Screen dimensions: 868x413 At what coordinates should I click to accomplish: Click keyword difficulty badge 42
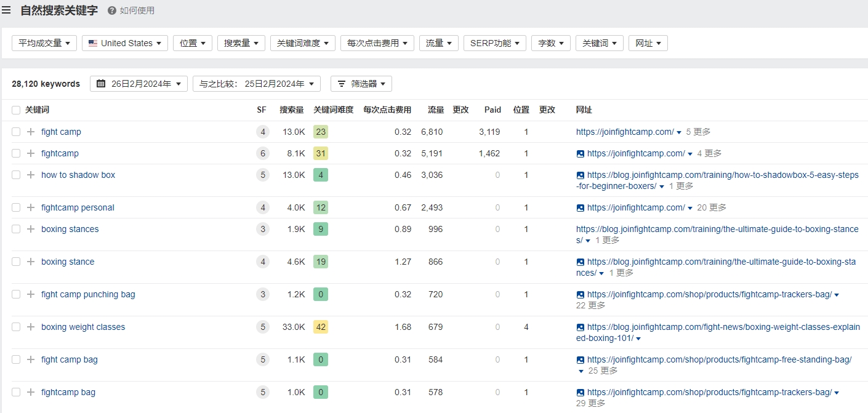[320, 327]
